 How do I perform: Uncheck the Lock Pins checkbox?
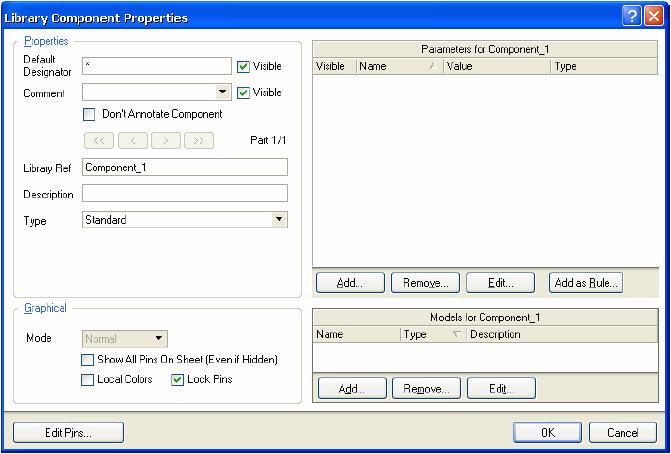click(178, 380)
